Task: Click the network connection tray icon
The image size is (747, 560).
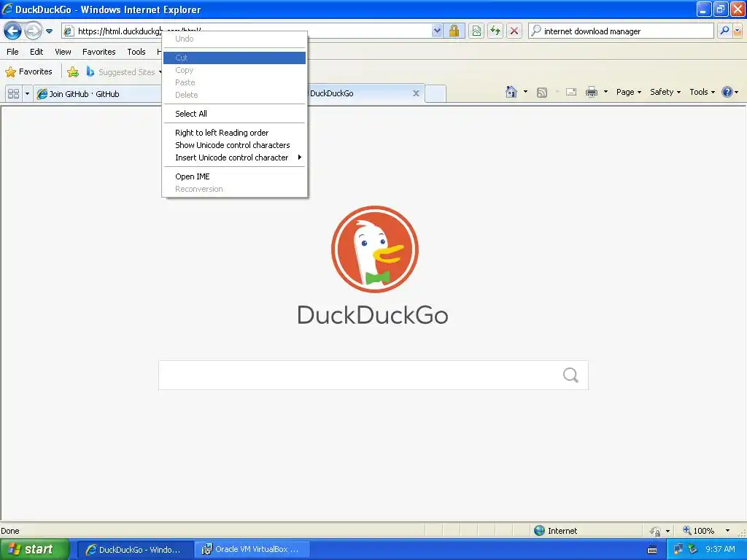Action: 678,550
